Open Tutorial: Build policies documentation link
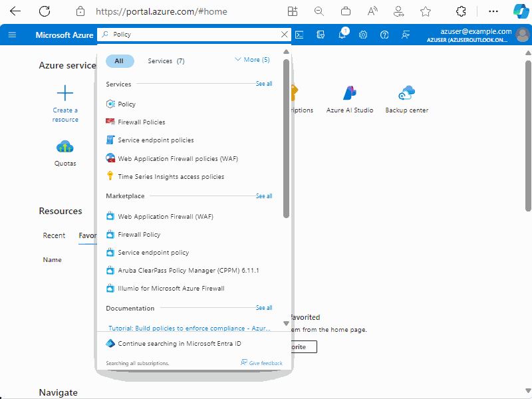The height and width of the screenshot is (399, 532). click(x=190, y=329)
